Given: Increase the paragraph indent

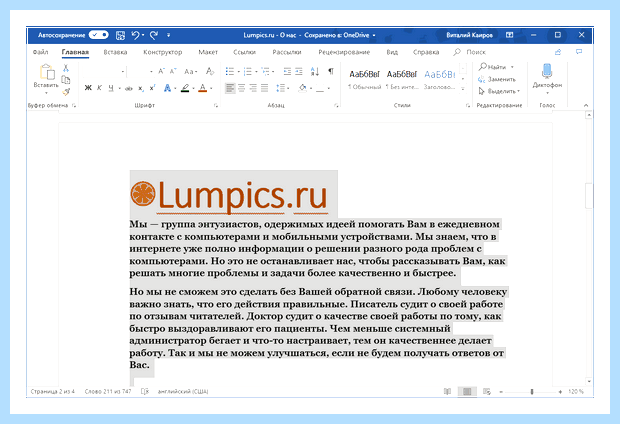Looking at the screenshot, I should click(x=299, y=72).
